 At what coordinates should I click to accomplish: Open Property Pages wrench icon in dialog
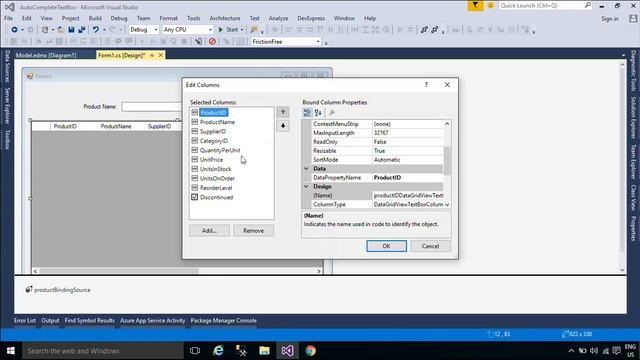coord(332,113)
